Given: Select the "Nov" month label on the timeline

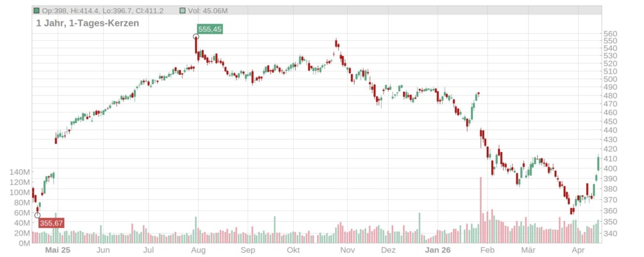Looking at the screenshot, I should coord(347,250).
